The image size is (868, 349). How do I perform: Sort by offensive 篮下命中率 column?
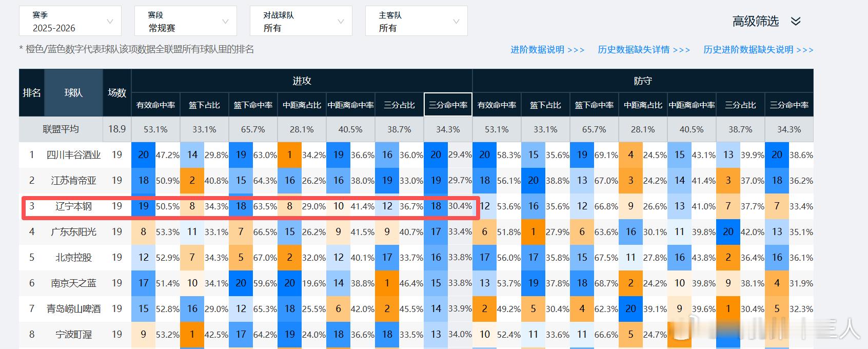253,105
